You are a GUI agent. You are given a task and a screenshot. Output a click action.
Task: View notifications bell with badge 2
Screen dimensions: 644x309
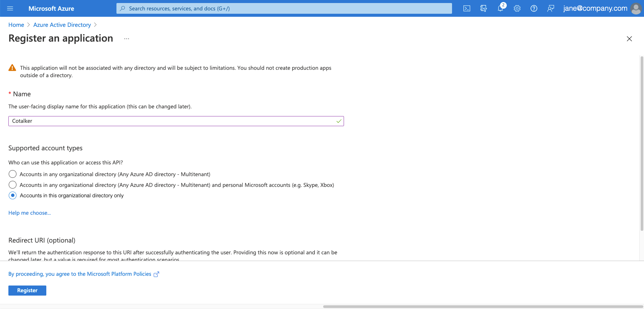(x=501, y=8)
